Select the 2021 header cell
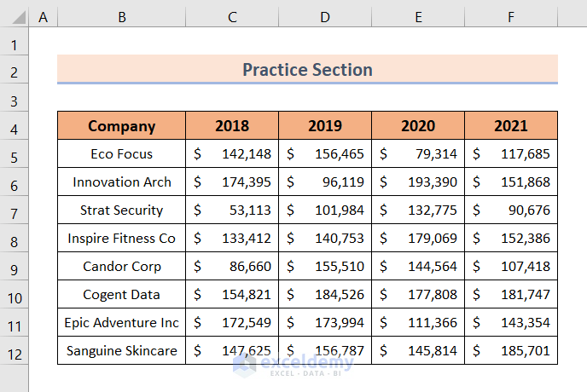This screenshot has width=587, height=392. pyautogui.click(x=511, y=126)
